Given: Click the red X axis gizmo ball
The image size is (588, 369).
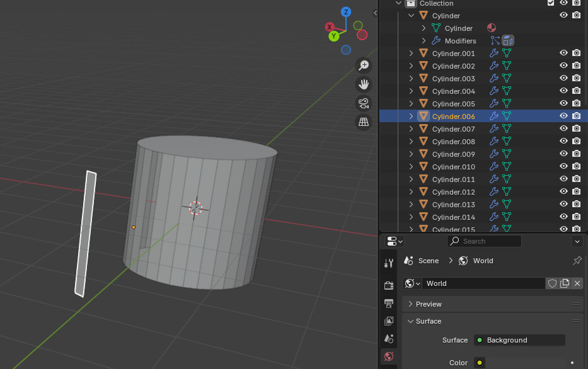Looking at the screenshot, I should coord(329,27).
